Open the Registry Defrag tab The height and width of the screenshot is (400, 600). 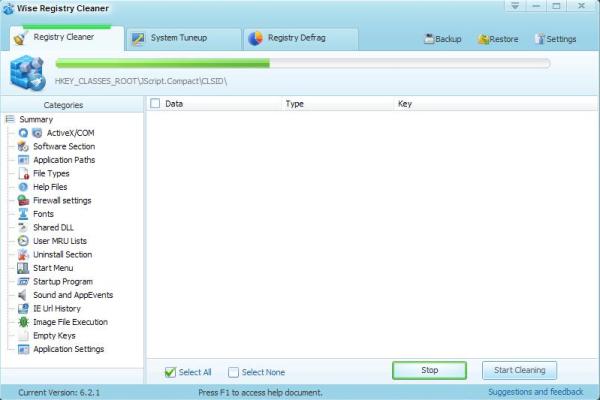click(301, 39)
